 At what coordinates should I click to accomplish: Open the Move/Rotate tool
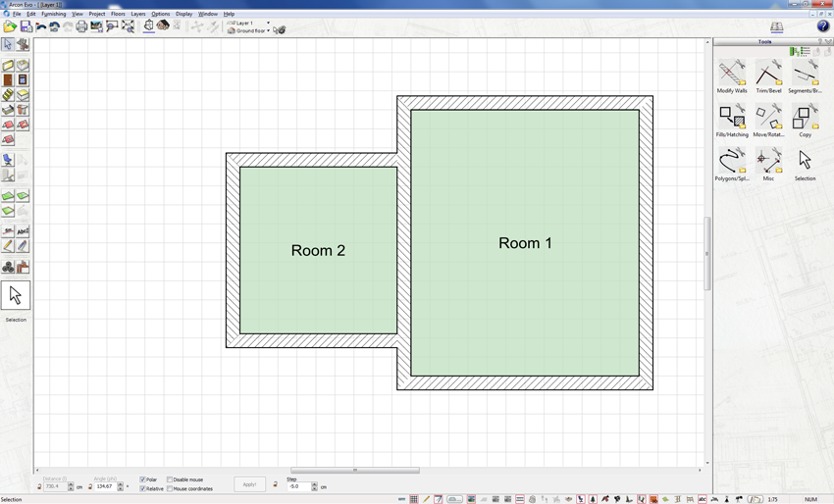pyautogui.click(x=768, y=121)
